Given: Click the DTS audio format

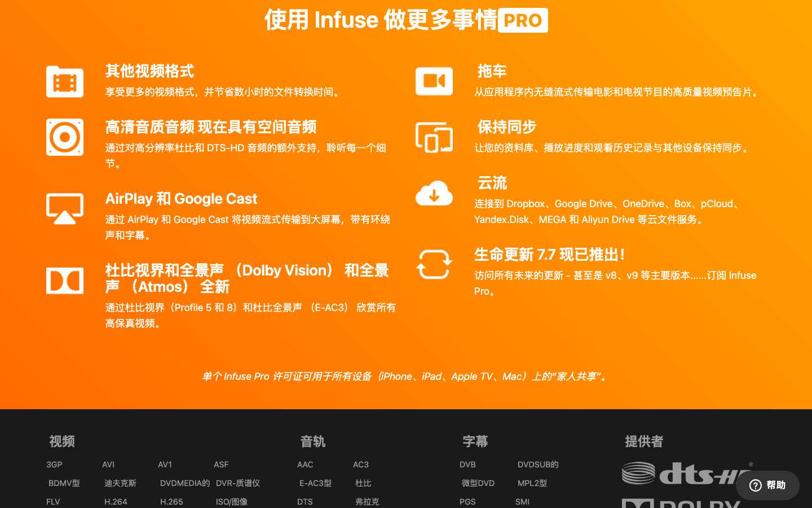Looking at the screenshot, I should tap(305, 502).
